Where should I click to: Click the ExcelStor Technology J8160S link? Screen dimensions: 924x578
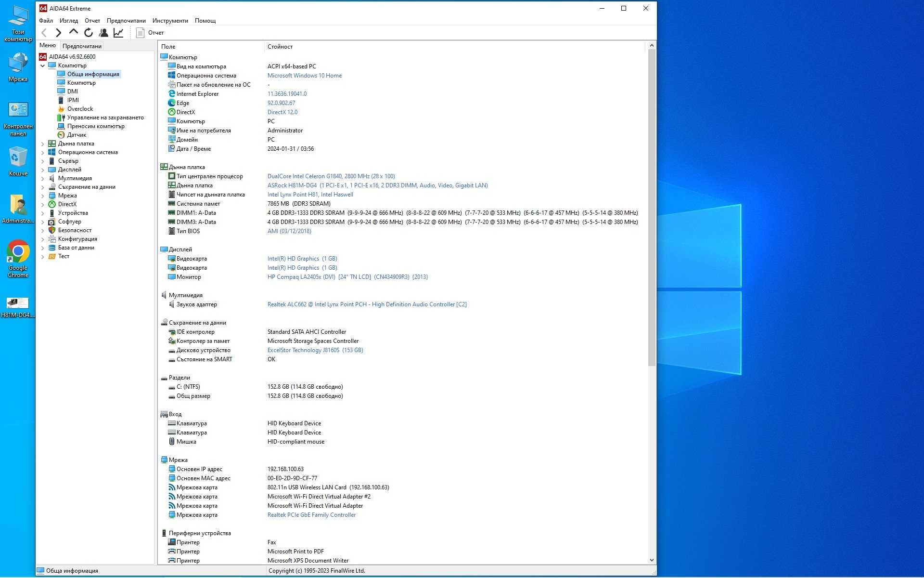coord(314,350)
